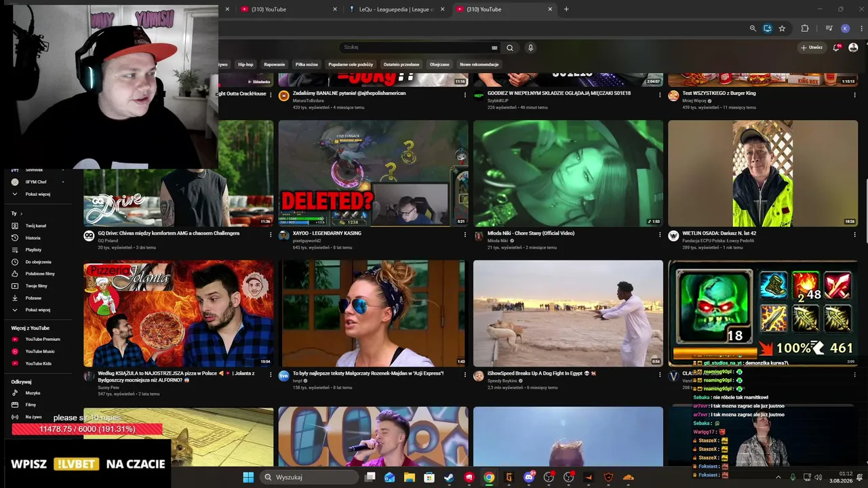
Task: Open Discord from the taskbar
Action: click(529, 477)
